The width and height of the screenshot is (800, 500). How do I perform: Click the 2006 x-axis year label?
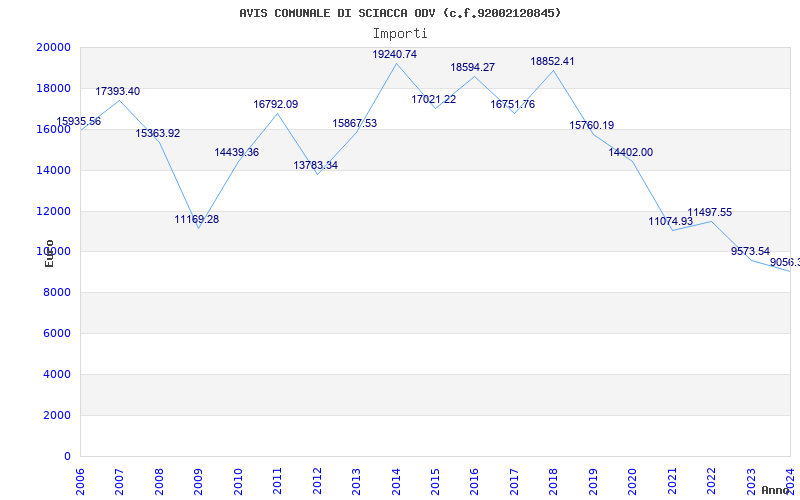[x=81, y=481]
